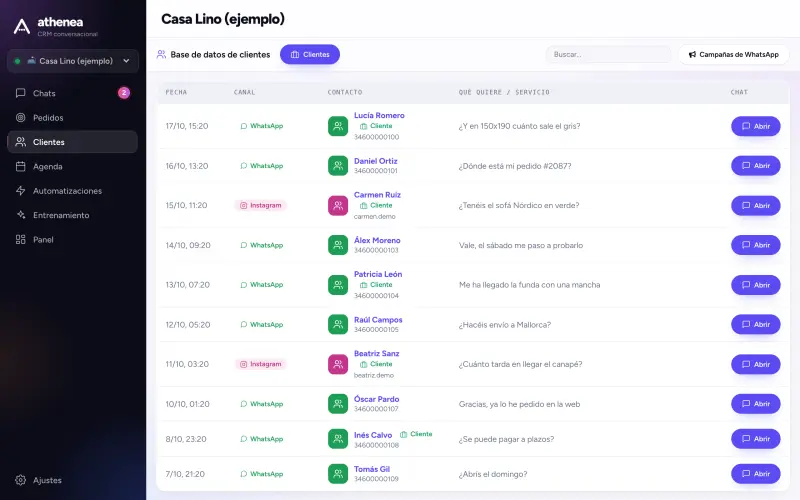Open Beatriz Sanz contact name link
Viewport: 800px width, 500px height.
[x=377, y=354]
